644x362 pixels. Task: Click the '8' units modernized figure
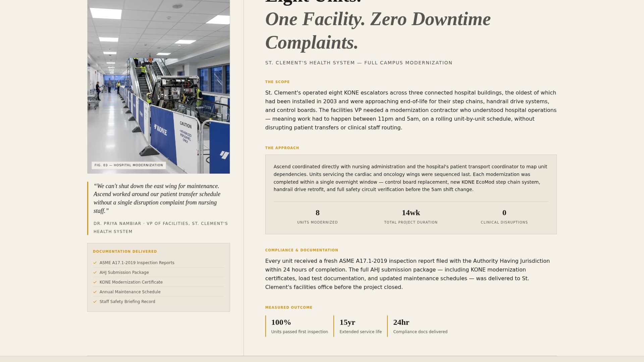[318, 213]
